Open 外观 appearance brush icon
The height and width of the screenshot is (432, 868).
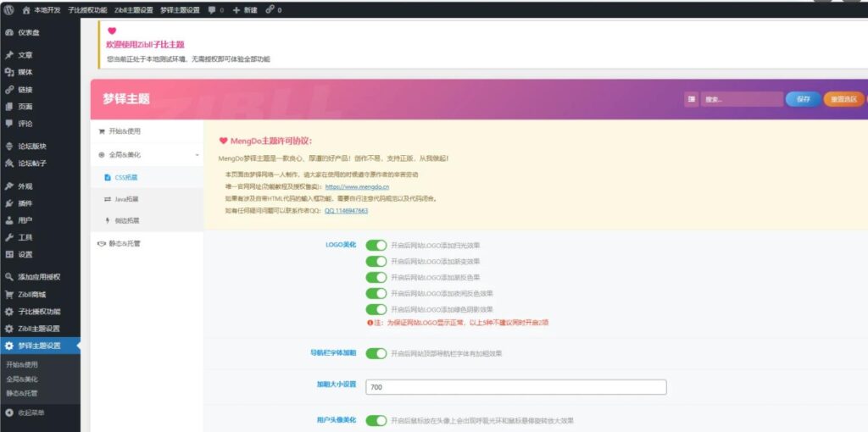pos(8,186)
